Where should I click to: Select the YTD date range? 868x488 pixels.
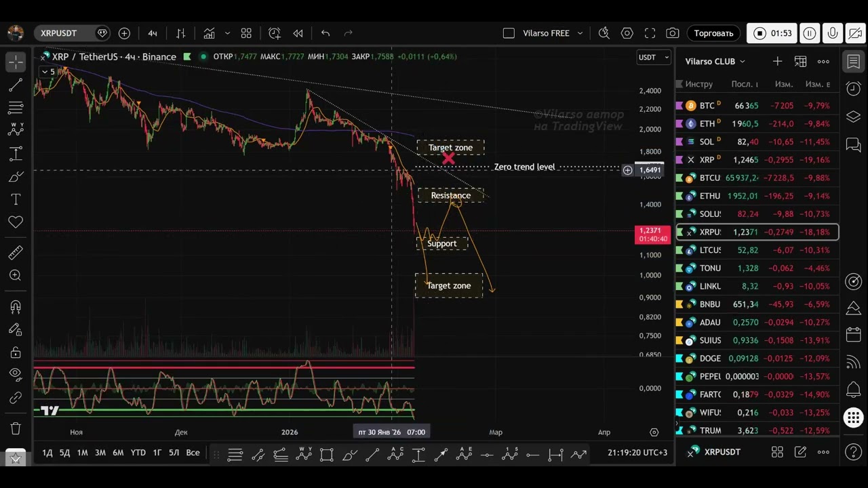point(138,453)
